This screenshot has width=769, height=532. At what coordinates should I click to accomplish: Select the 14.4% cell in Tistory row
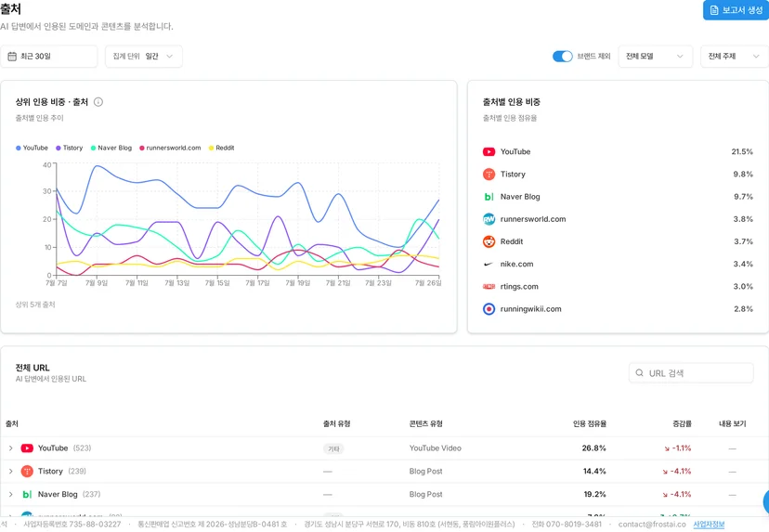pyautogui.click(x=594, y=472)
